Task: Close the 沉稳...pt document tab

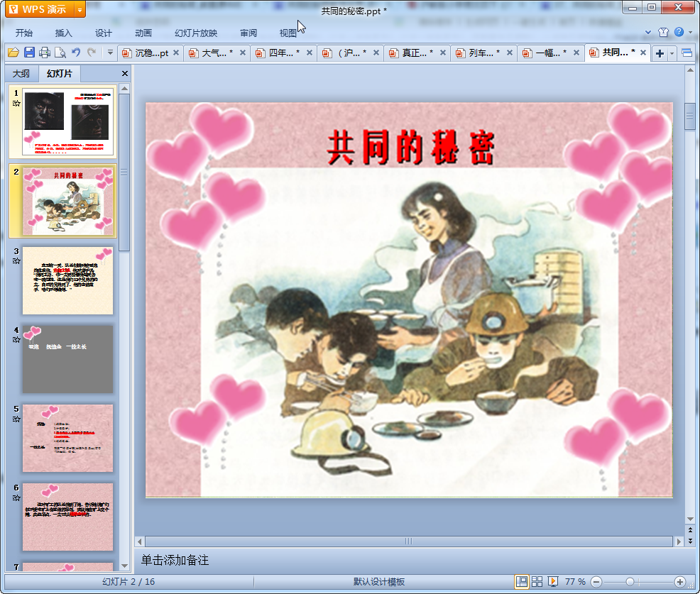Action: 176,53
